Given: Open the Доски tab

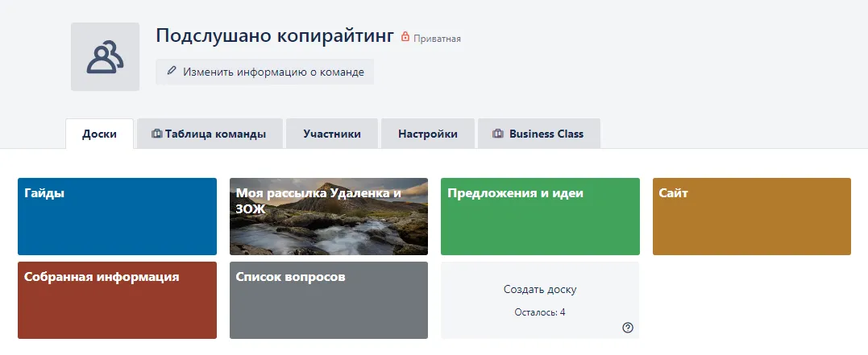Looking at the screenshot, I should (99, 134).
